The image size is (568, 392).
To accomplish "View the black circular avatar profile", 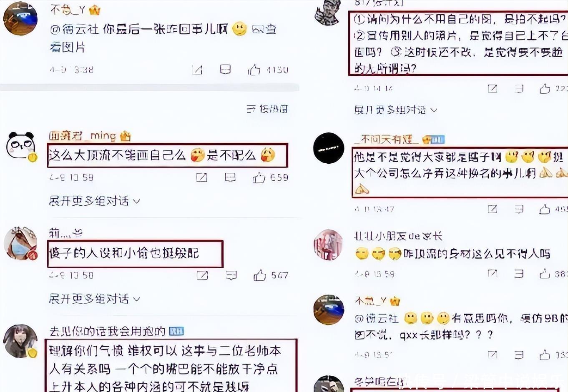I will [x=329, y=148].
